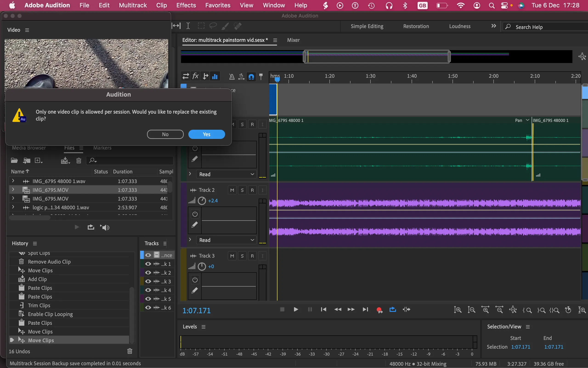This screenshot has height=368, width=588.
Task: Expand logic p...1.34 48000 1.wav row
Action: tap(13, 207)
